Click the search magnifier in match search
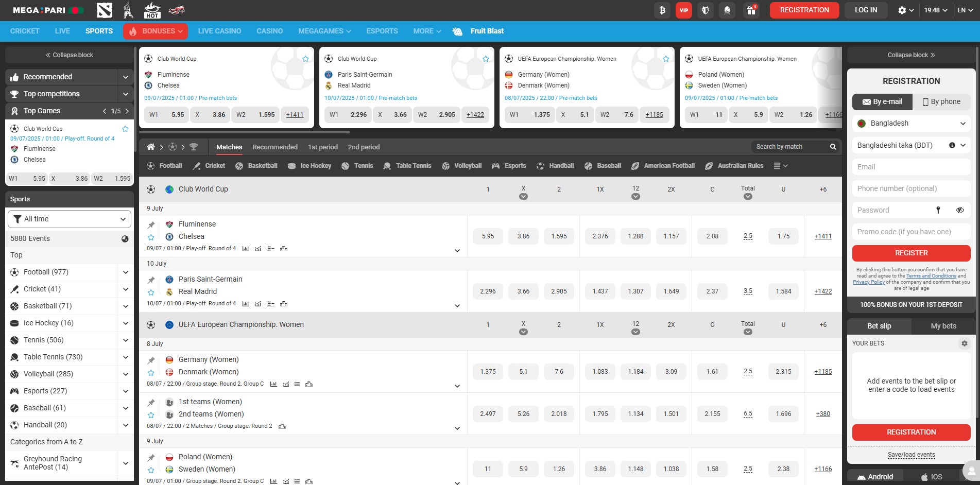The width and height of the screenshot is (980, 485). [x=833, y=147]
